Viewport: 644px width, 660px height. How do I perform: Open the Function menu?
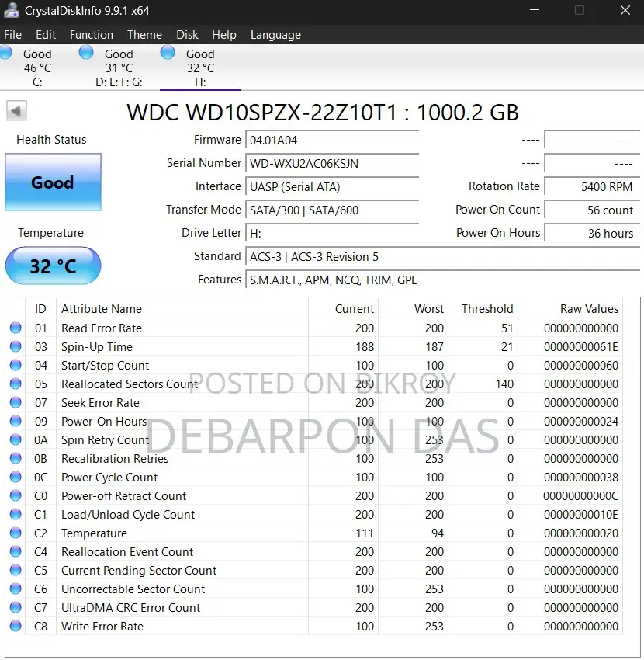coord(92,34)
